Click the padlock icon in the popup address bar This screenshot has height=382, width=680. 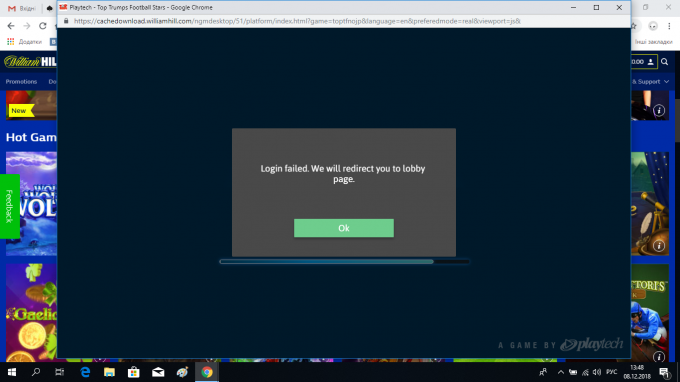pyautogui.click(x=66, y=21)
